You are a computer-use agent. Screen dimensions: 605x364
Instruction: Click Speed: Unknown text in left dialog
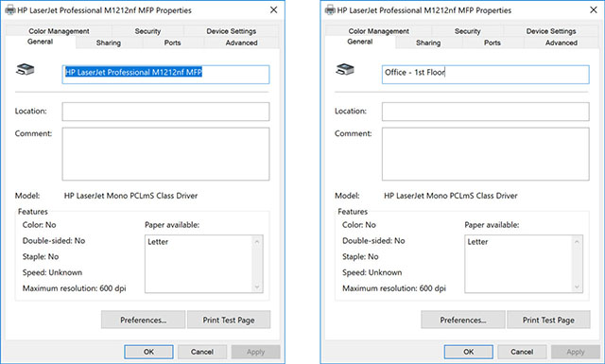tap(52, 272)
